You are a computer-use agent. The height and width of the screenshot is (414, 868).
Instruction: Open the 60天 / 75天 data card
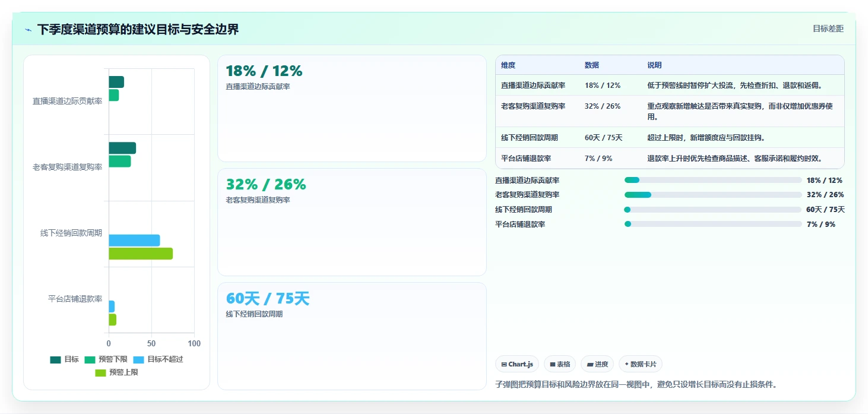click(x=352, y=336)
